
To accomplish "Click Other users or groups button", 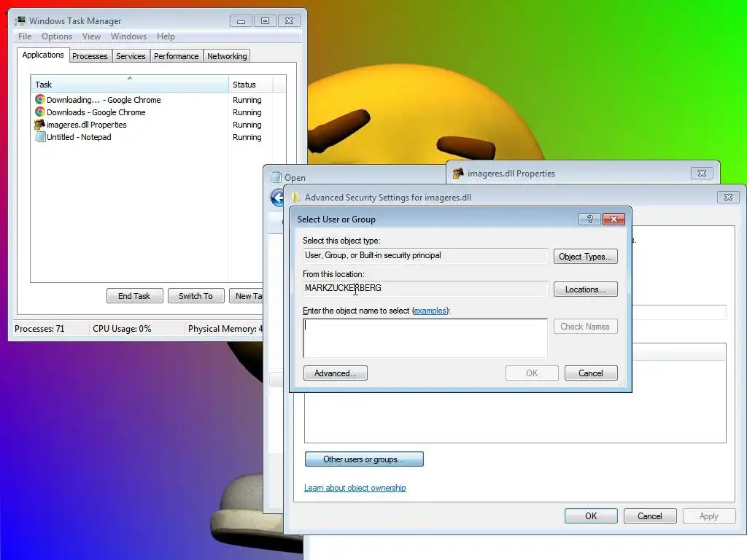I will pyautogui.click(x=364, y=459).
